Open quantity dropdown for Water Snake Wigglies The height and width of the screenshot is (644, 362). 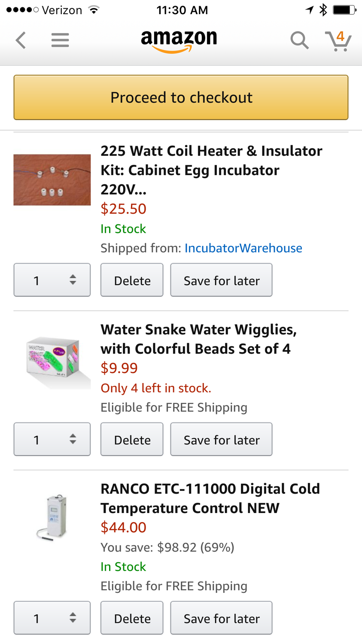(x=52, y=439)
